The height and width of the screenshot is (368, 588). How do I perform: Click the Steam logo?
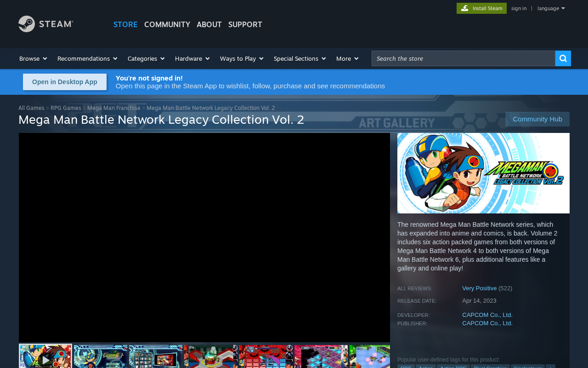pyautogui.click(x=46, y=24)
